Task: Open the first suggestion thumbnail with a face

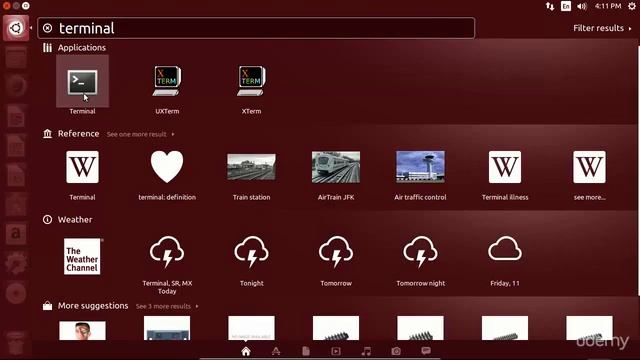Action: point(82,331)
